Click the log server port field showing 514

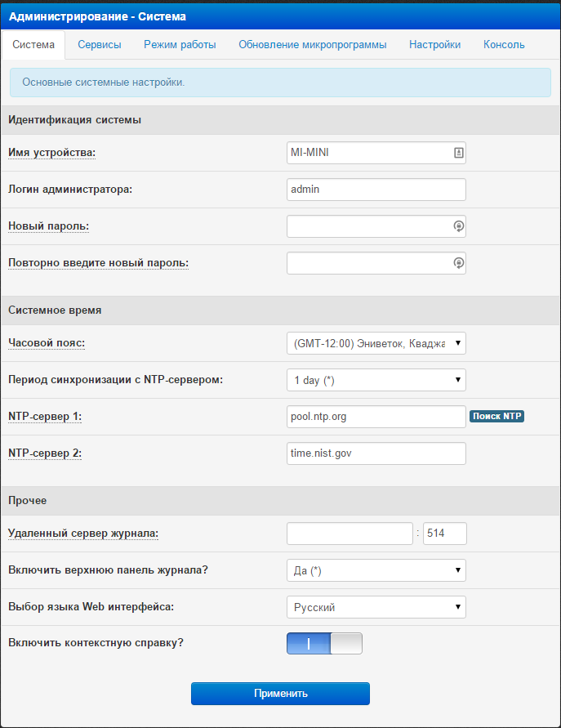[x=444, y=534]
